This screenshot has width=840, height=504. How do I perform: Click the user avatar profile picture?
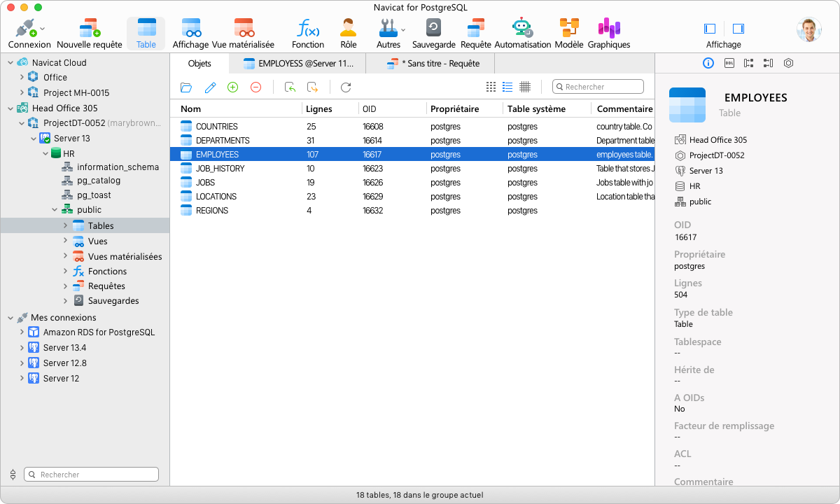(x=808, y=29)
